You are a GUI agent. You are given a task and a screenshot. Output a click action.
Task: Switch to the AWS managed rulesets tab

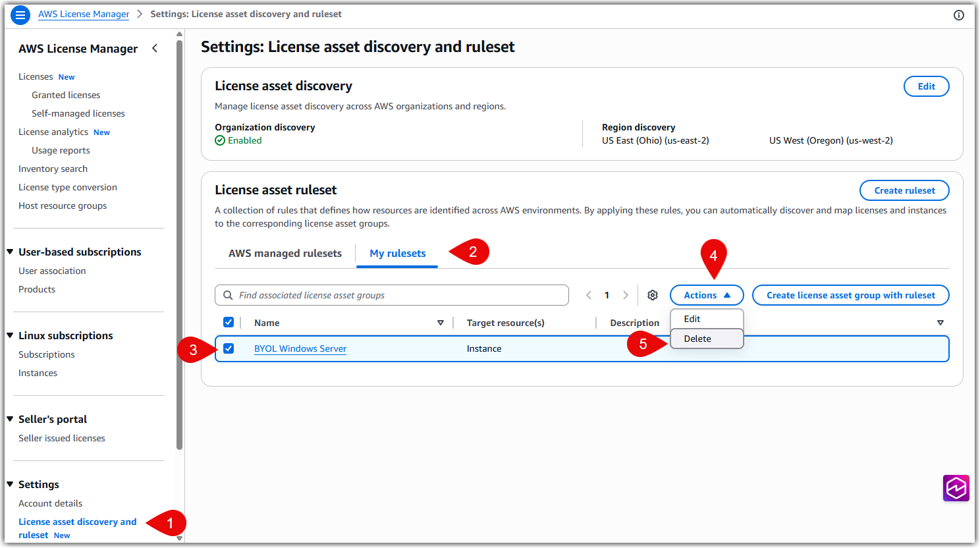tap(285, 253)
